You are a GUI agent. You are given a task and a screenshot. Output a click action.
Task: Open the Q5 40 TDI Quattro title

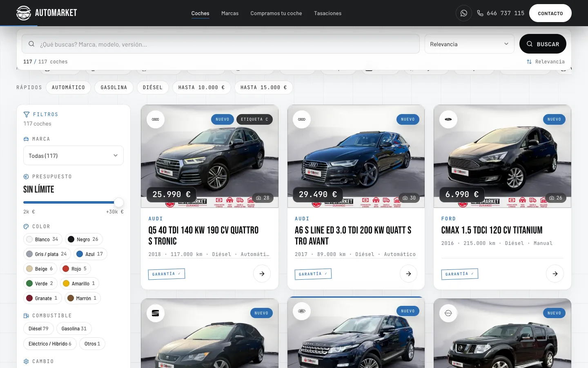point(203,236)
